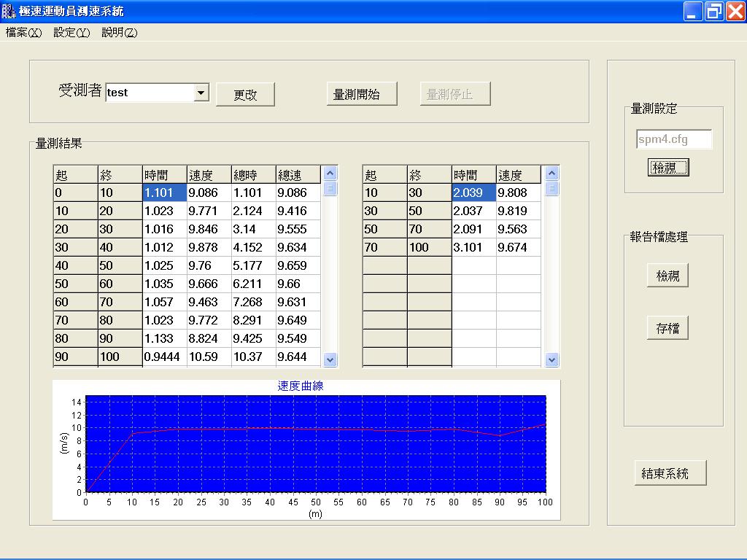Select the speed cell 9.771

tap(209, 211)
